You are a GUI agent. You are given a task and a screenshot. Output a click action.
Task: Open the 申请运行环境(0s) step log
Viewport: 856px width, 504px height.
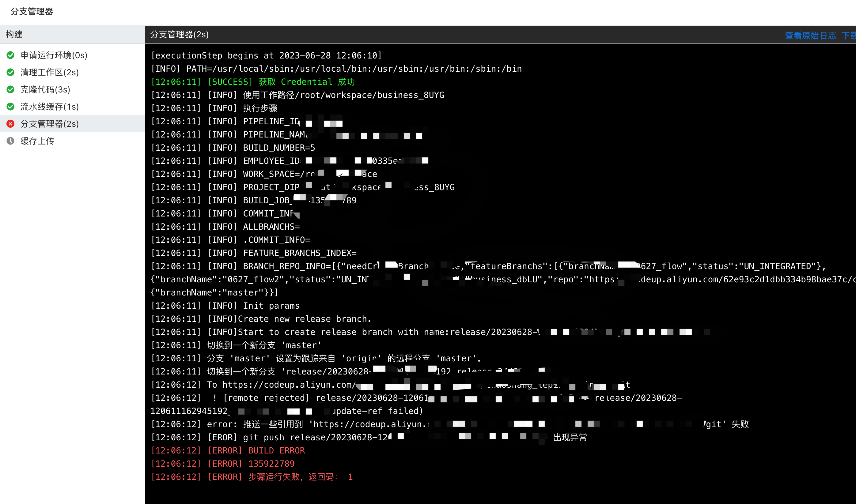coord(54,55)
